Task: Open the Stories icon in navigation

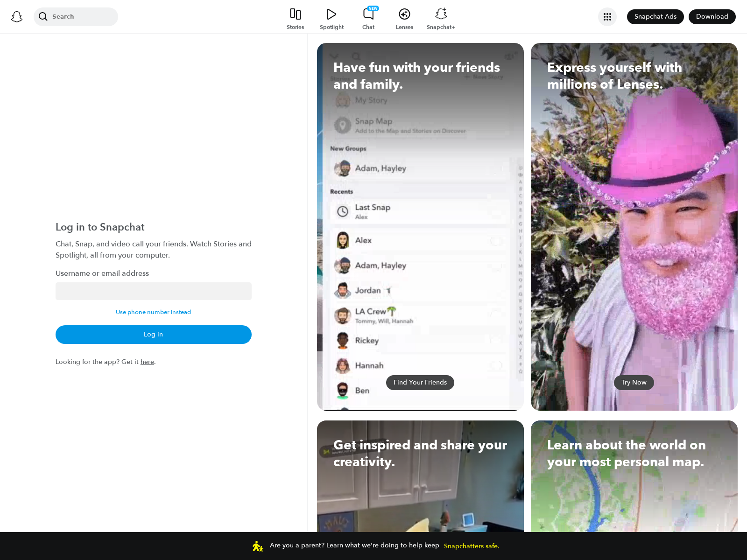Action: (x=295, y=14)
